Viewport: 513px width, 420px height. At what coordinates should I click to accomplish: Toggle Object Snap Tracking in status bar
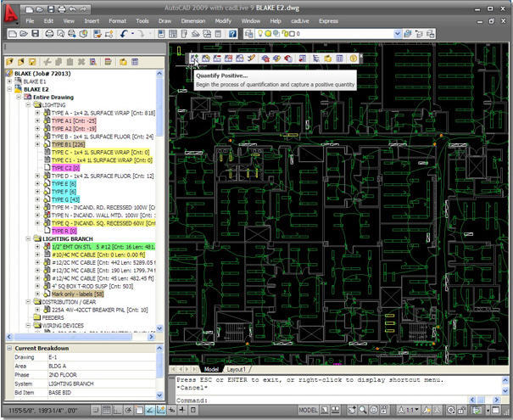(150, 410)
